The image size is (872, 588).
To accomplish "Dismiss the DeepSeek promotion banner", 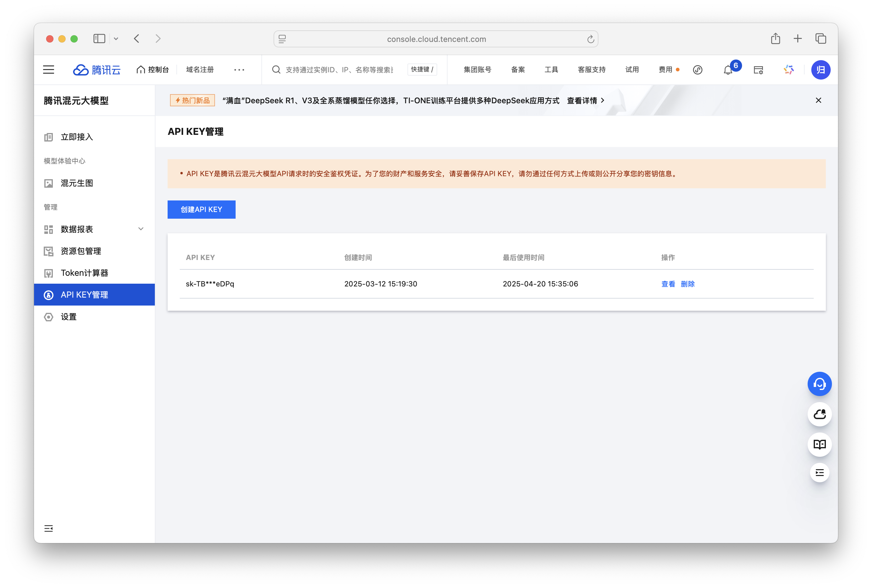I will tap(818, 100).
